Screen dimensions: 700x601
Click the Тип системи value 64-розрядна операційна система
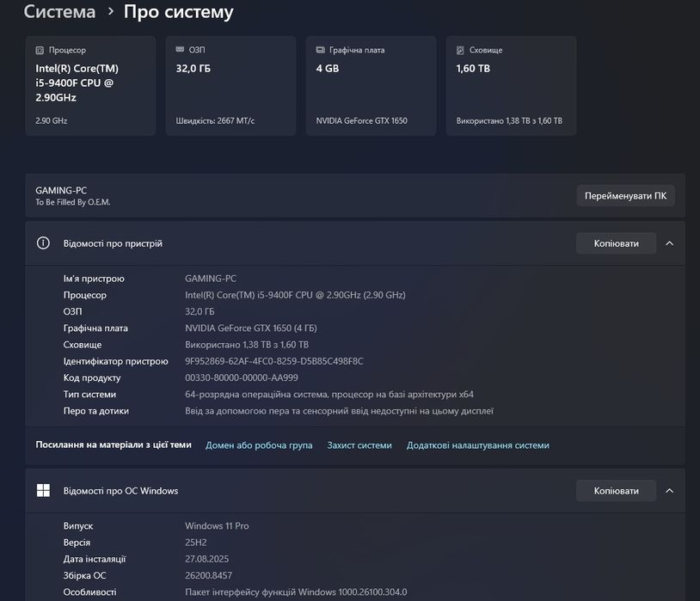click(x=329, y=394)
